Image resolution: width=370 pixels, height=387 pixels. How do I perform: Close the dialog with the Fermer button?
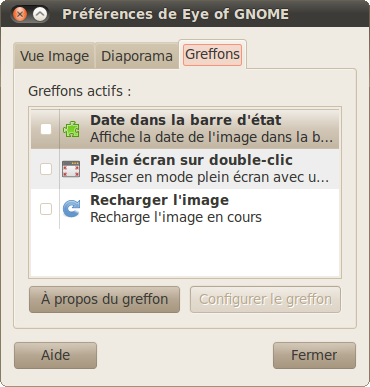(314, 355)
